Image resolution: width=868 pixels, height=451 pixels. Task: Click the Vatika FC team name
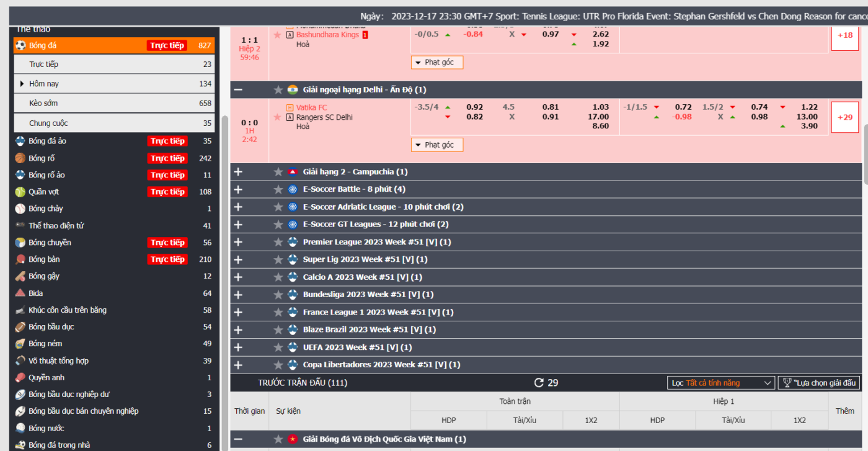click(311, 107)
